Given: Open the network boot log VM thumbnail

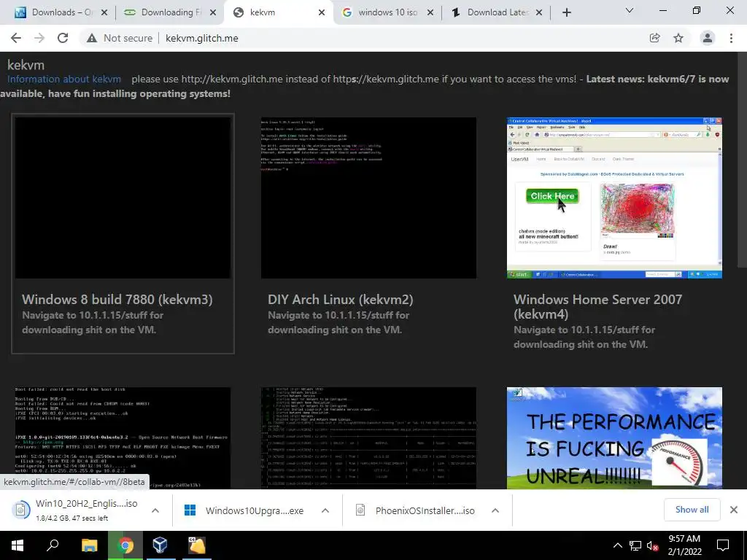Looking at the screenshot, I should pos(368,437).
